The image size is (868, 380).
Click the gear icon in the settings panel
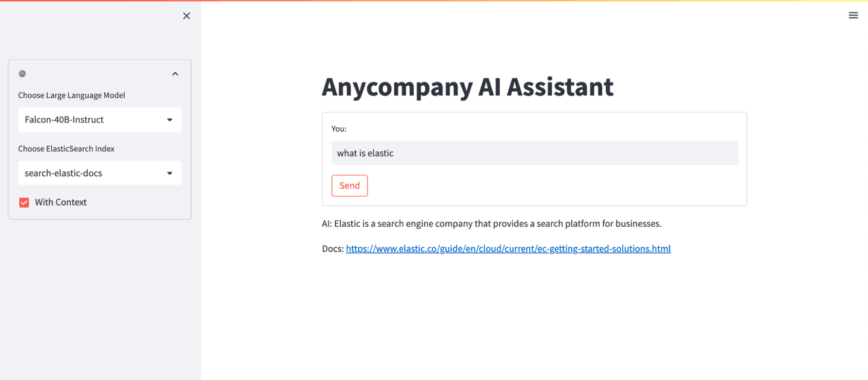click(x=22, y=74)
